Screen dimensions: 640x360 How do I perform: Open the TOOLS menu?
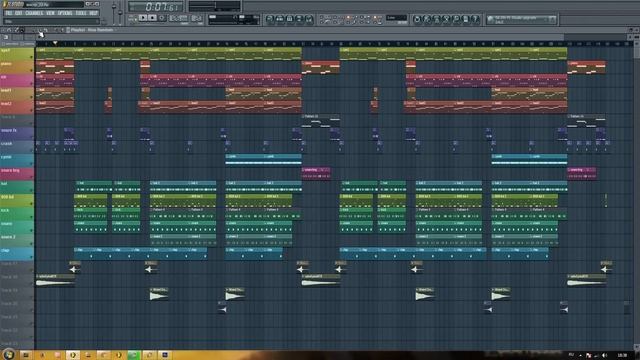[81, 13]
